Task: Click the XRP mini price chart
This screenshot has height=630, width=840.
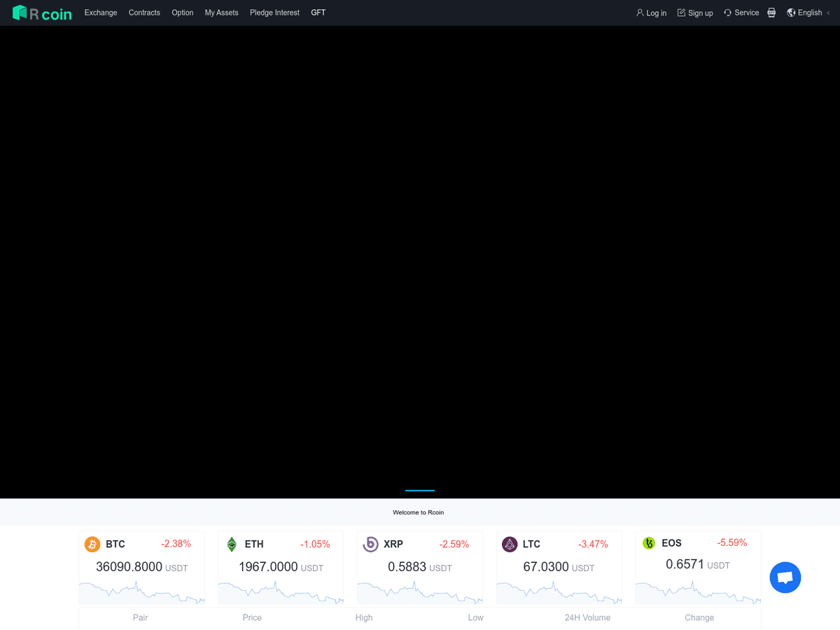Action: point(420,591)
